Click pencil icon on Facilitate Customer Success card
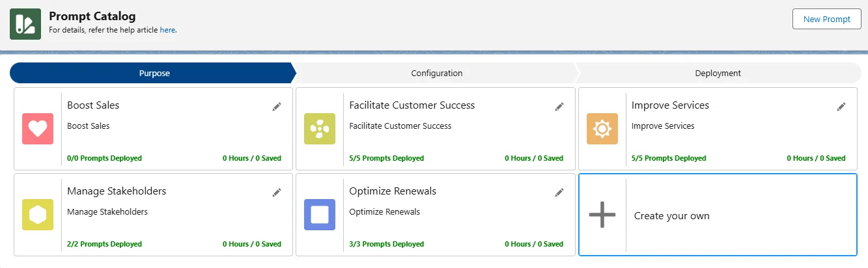This screenshot has height=268, width=868. tap(559, 107)
